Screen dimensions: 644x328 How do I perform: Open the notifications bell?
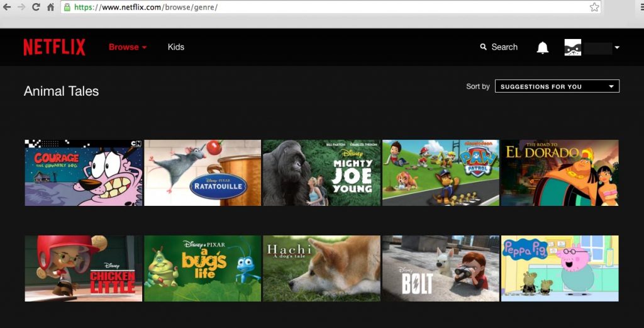point(542,48)
